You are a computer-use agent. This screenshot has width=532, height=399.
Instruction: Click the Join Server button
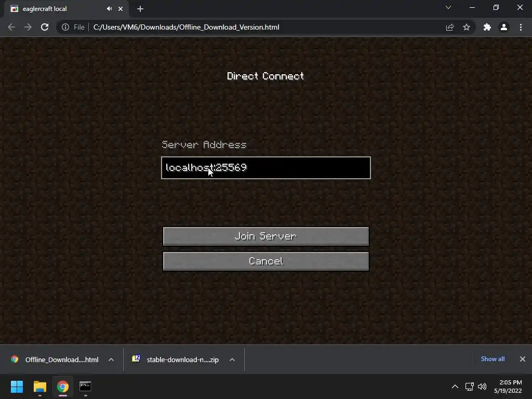(x=266, y=236)
